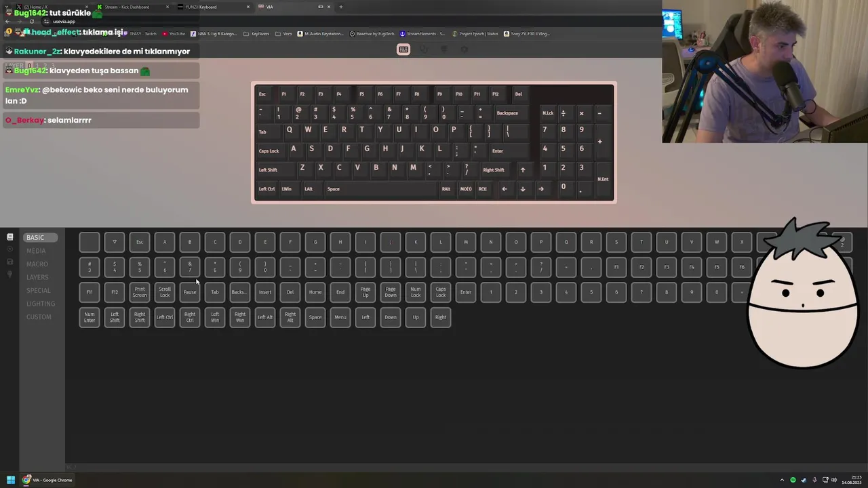Viewport: 868px width, 488px height.
Task: Choose the Menu keycode
Action: 340,317
